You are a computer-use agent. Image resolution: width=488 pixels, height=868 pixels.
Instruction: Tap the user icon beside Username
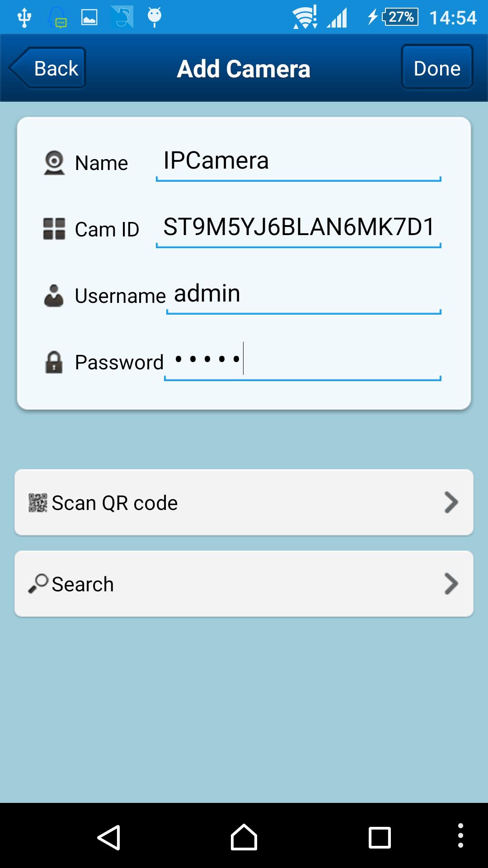tap(54, 295)
